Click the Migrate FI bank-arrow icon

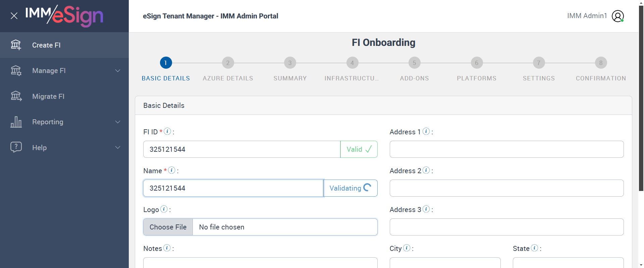(x=16, y=96)
